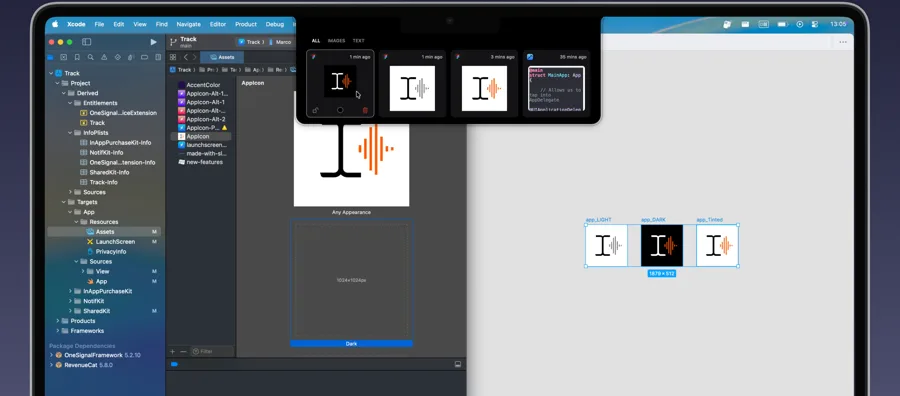Collapse the InfoPlists folder
The image size is (900, 396).
coord(70,133)
